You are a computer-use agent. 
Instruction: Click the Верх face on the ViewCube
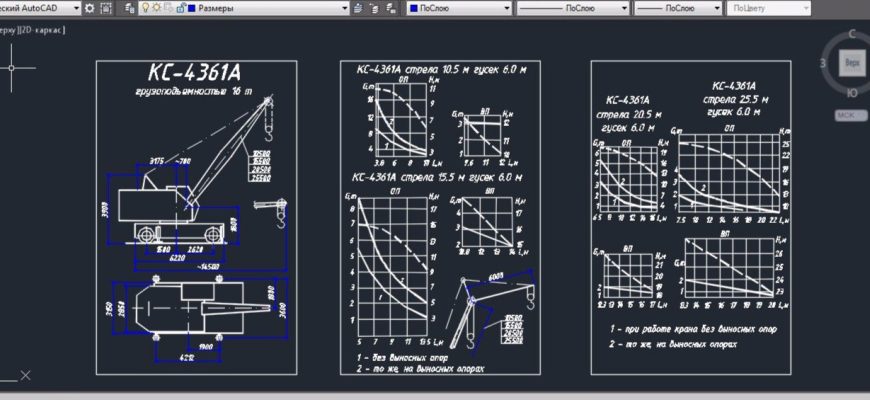point(851,63)
